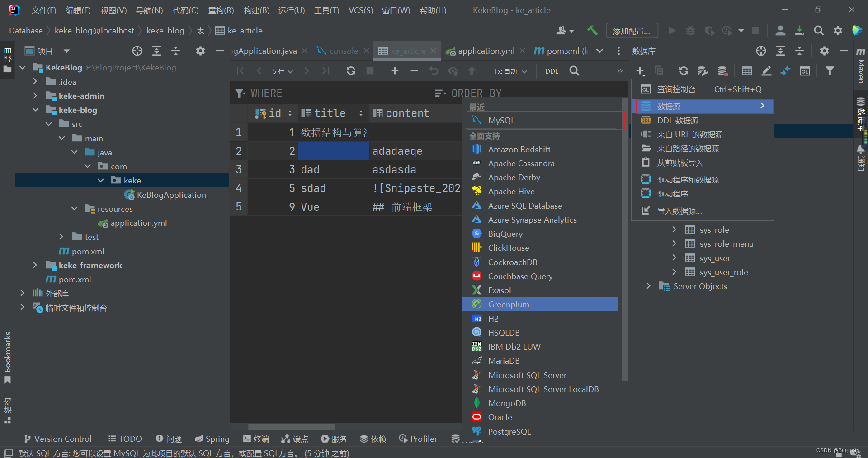This screenshot has height=458, width=868.
Task: Choose 查询控制台 menu entry
Action: click(x=703, y=89)
